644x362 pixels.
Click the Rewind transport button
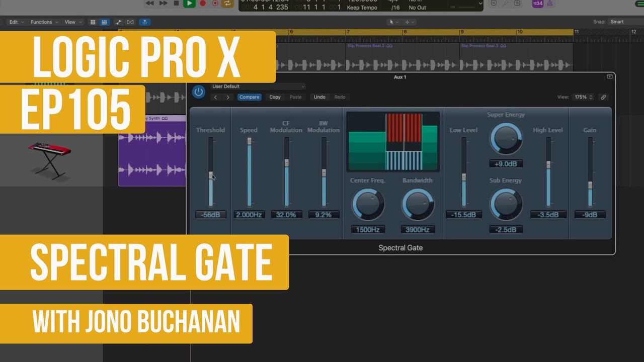click(x=150, y=3)
